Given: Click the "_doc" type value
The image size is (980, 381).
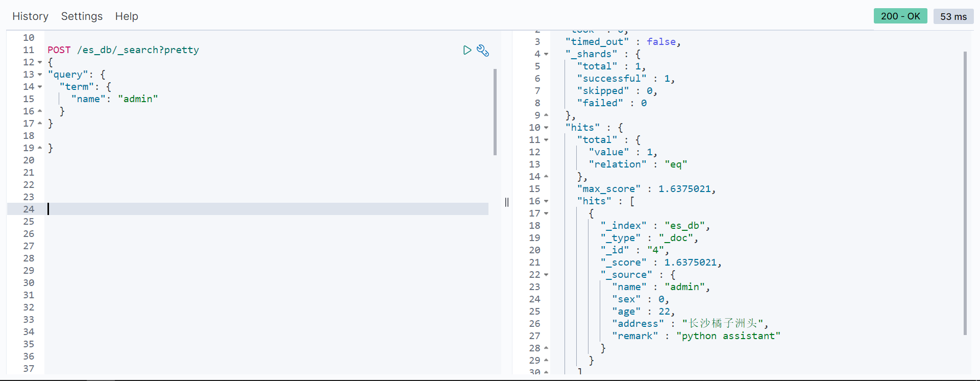Looking at the screenshot, I should pos(676,238).
